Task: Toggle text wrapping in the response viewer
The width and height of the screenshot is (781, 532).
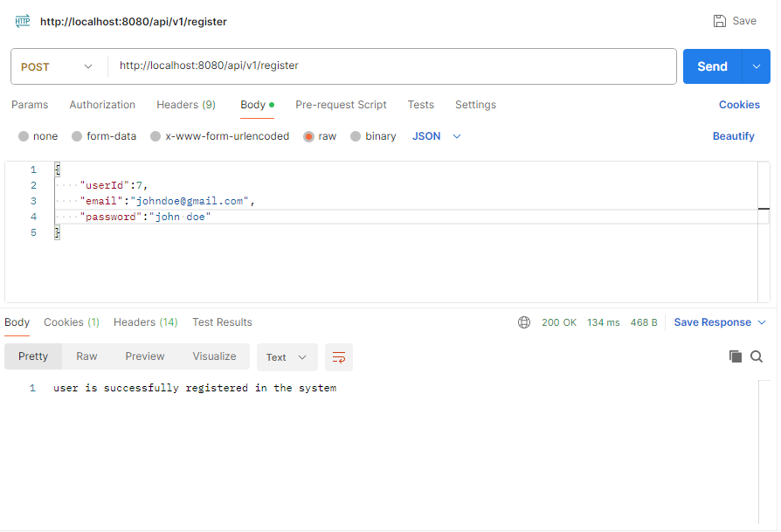Action: click(x=339, y=357)
